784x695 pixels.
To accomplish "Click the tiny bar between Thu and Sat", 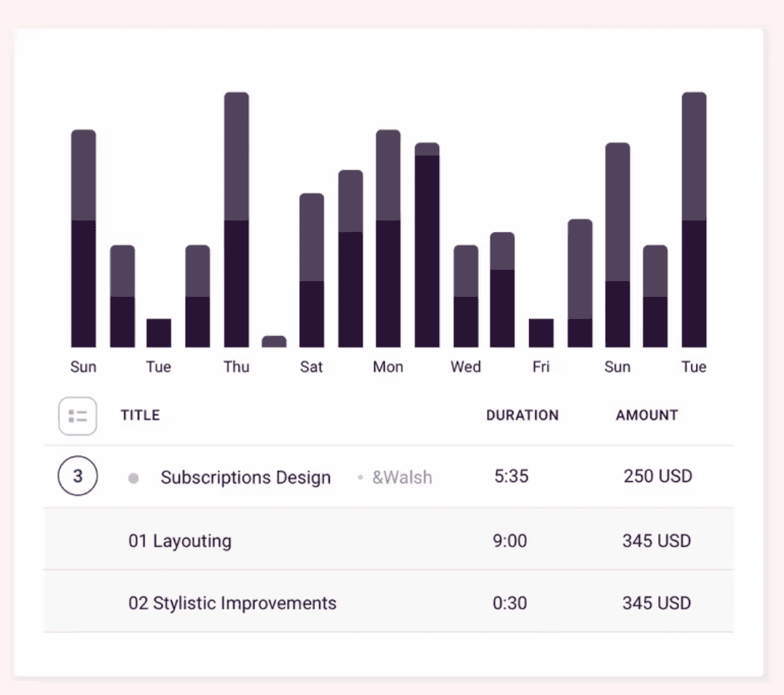I will pyautogui.click(x=274, y=342).
